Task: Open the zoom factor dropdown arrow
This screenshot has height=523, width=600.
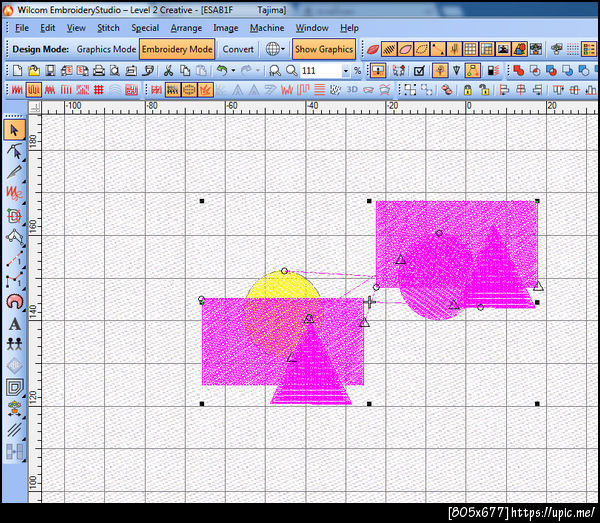Action: [x=346, y=71]
